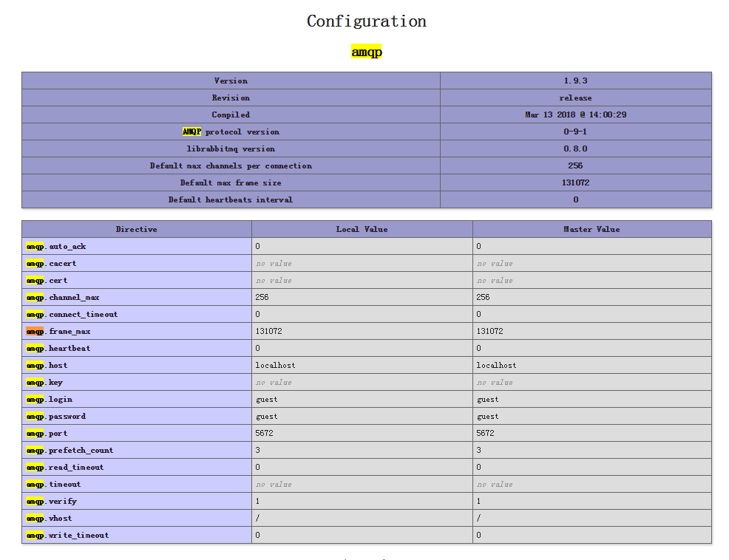The image size is (729, 560).
Task: Select the amqp.auto_ack directive
Action: click(55, 246)
